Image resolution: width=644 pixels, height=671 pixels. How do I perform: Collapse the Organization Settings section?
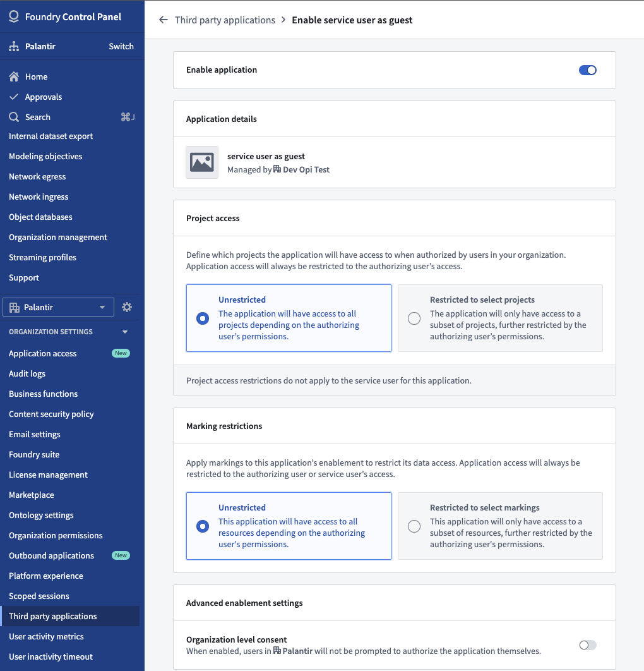click(x=124, y=331)
